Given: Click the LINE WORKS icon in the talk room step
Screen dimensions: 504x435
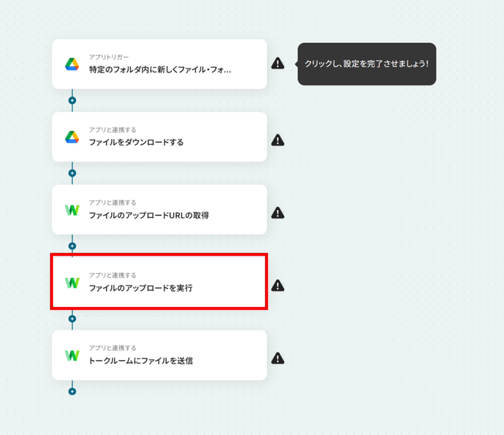Looking at the screenshot, I should click(x=72, y=355).
